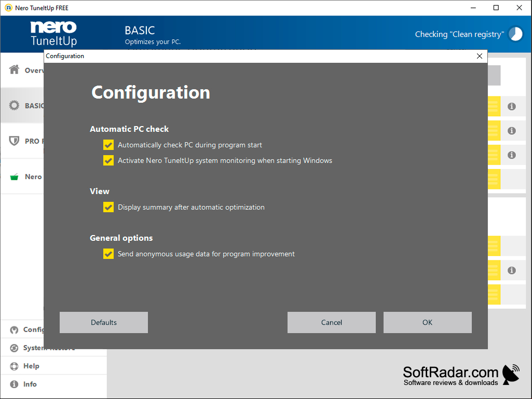The height and width of the screenshot is (399, 532).
Task: Click the nero TuneItUp logo
Action: coord(53,33)
